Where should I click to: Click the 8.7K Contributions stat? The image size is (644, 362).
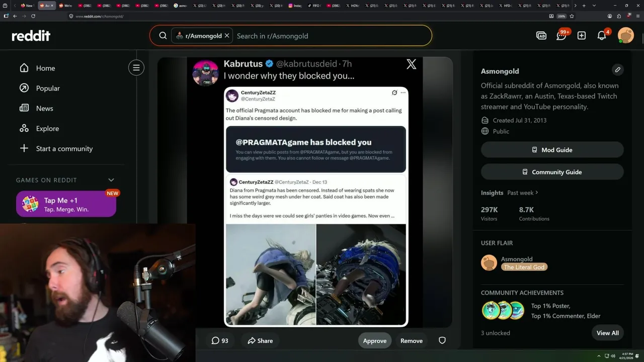pyautogui.click(x=534, y=214)
